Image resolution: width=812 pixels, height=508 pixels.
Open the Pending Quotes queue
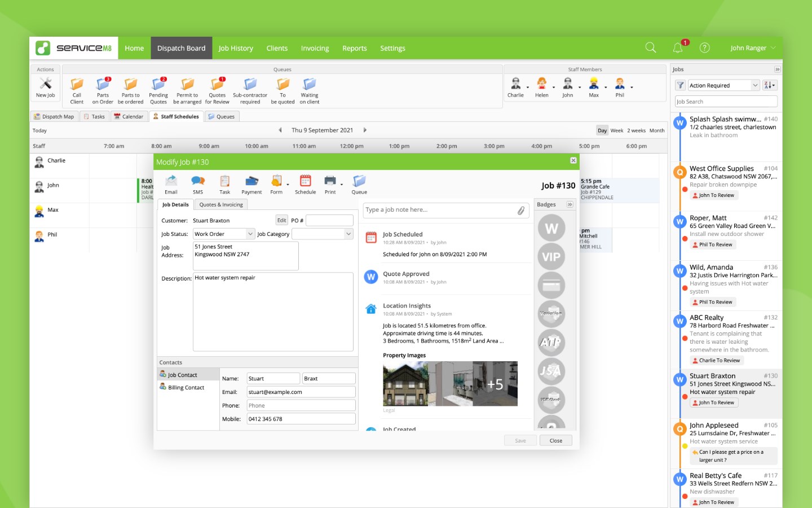[158, 84]
